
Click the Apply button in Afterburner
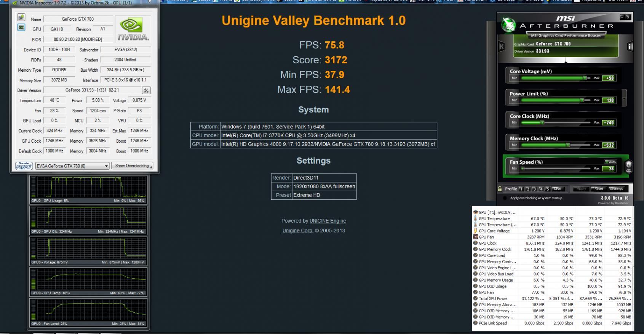coord(582,189)
